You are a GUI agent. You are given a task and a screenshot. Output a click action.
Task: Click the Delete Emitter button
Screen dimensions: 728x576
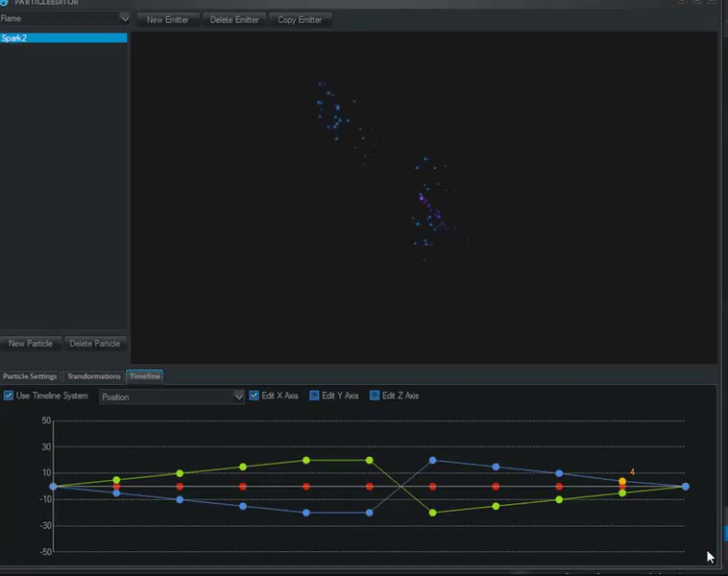(234, 20)
